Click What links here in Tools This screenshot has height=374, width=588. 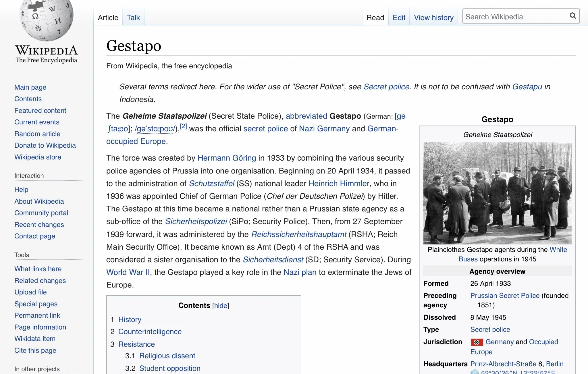[x=38, y=269]
